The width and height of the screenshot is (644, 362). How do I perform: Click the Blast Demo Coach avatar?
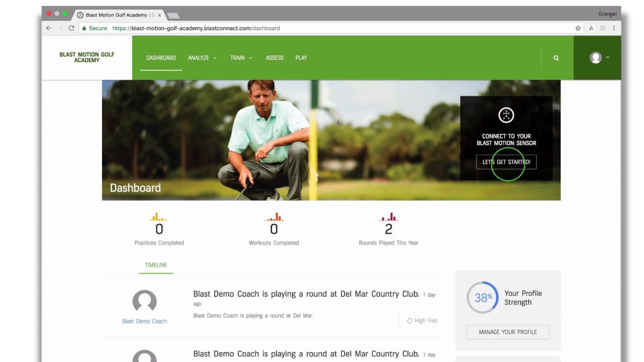[144, 301]
